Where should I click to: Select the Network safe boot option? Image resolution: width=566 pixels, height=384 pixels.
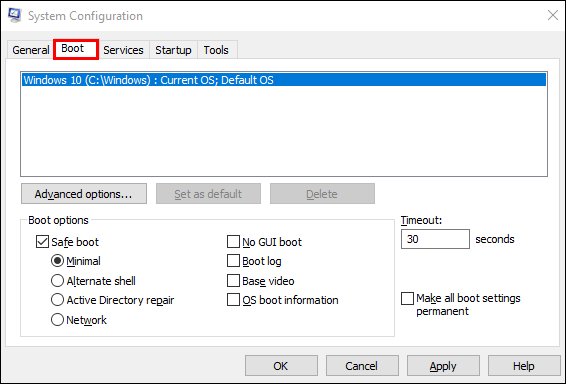pos(57,320)
